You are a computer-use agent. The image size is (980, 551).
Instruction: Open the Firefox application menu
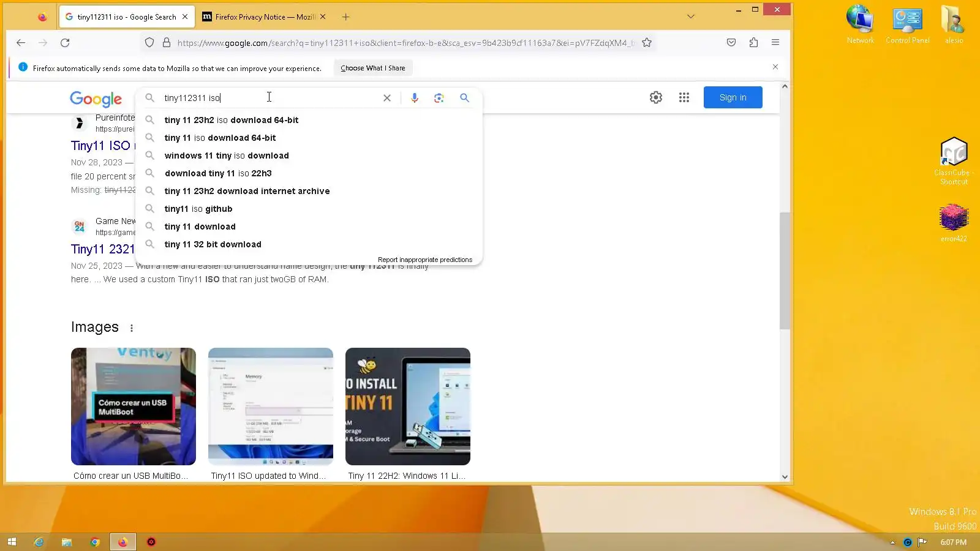(775, 43)
